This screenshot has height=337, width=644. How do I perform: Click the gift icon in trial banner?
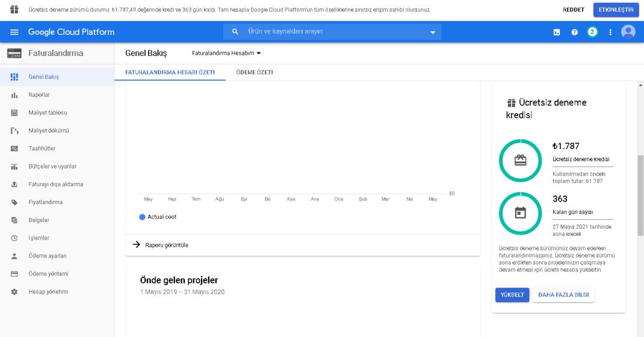point(14,10)
